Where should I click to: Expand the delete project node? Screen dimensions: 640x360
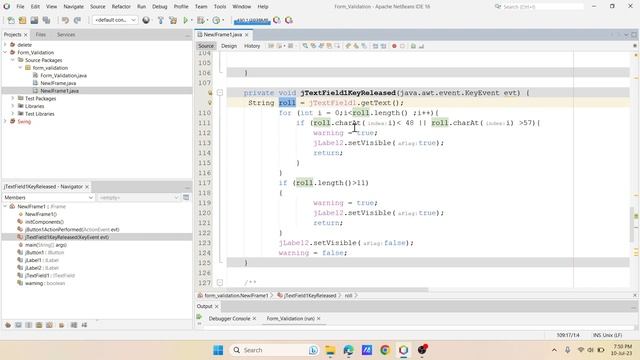[x=5, y=45]
